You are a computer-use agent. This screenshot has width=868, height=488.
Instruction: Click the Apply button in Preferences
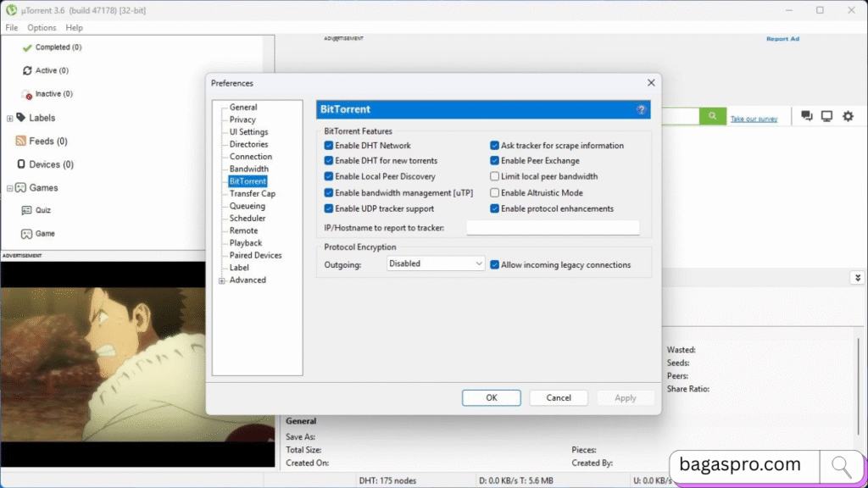[626, 396]
